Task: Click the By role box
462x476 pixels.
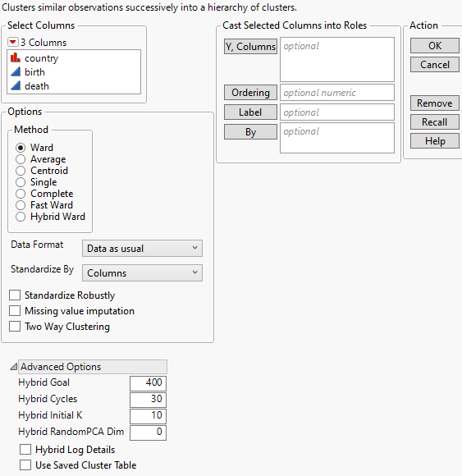Action: (x=337, y=138)
